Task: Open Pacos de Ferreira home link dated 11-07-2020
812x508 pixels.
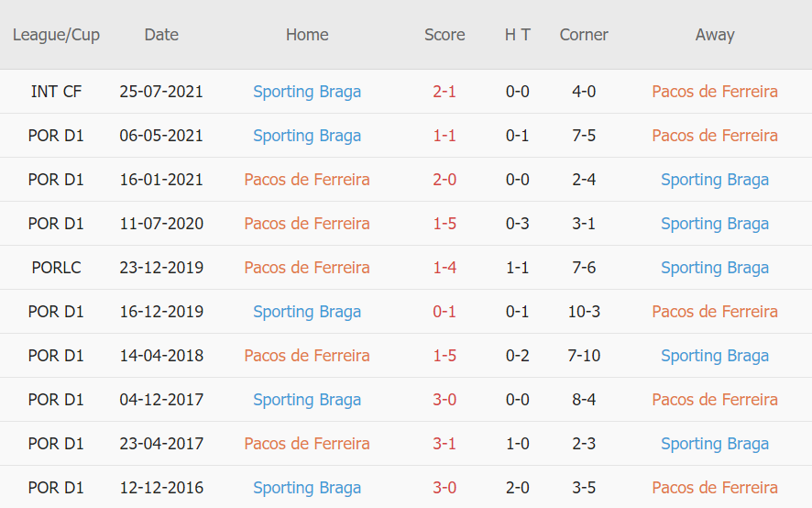Action: click(x=307, y=224)
